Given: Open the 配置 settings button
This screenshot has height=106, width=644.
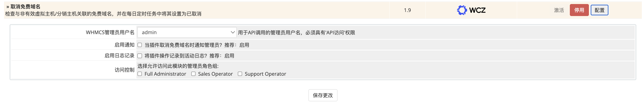Looking at the screenshot, I should [x=599, y=10].
